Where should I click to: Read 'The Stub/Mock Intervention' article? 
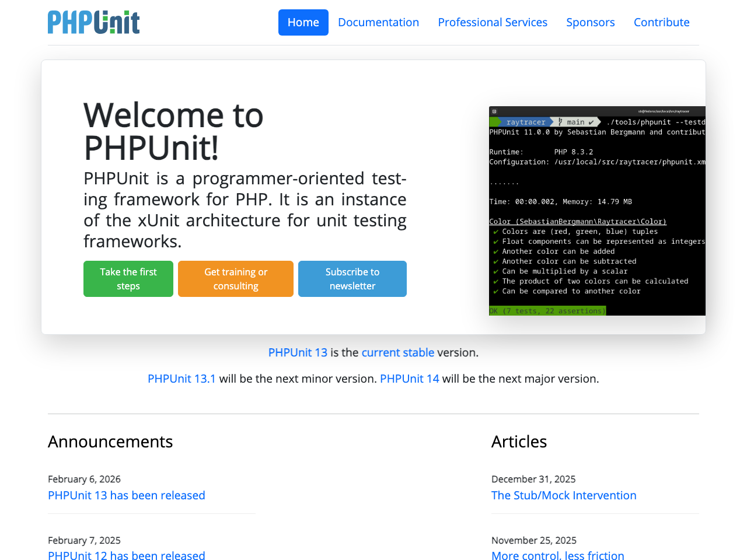click(x=564, y=495)
